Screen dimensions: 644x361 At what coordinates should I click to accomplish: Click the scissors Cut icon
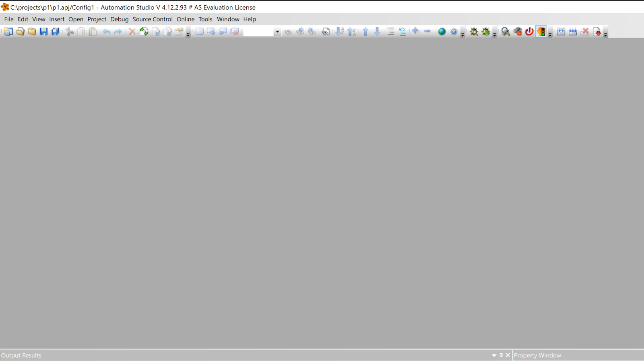click(70, 31)
